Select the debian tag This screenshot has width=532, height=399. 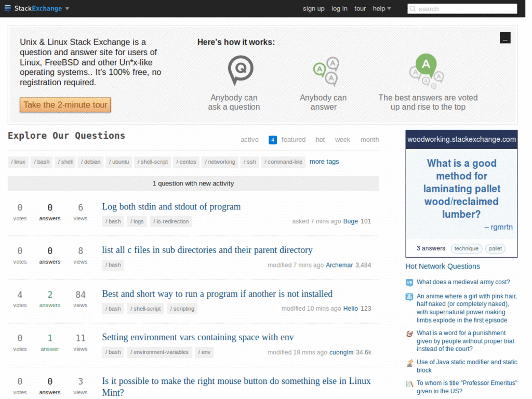[90, 162]
